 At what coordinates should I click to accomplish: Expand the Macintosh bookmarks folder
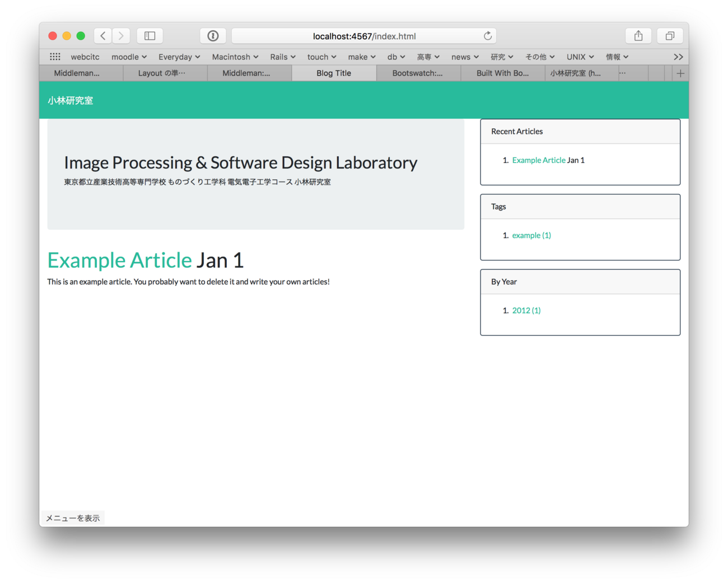tap(235, 57)
